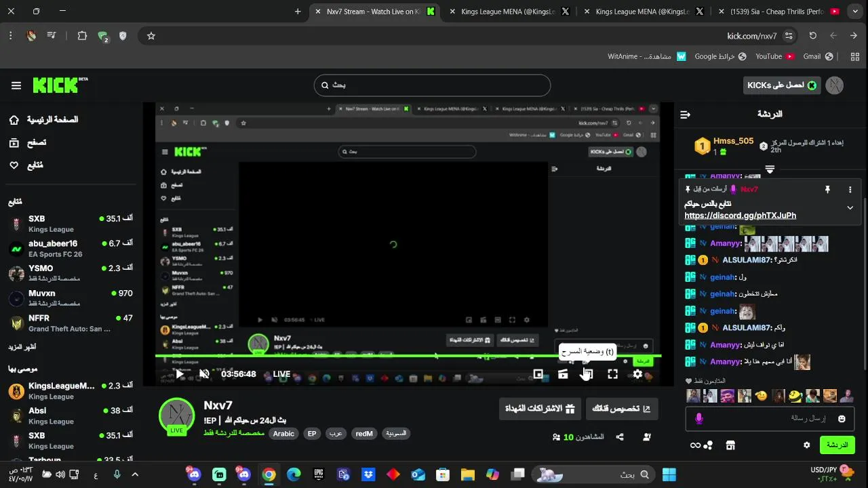Open Epic Games from the taskbar
The image size is (868, 488).
coord(319,474)
